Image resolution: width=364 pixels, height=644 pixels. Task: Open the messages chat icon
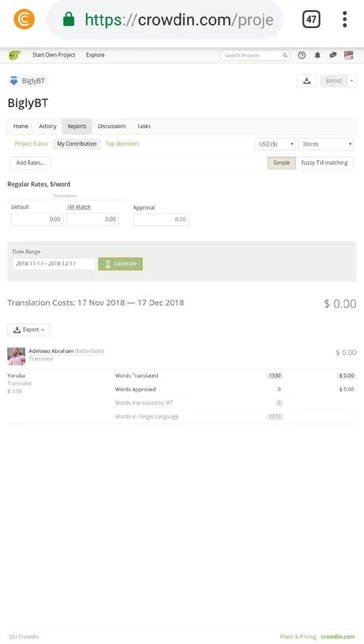333,55
